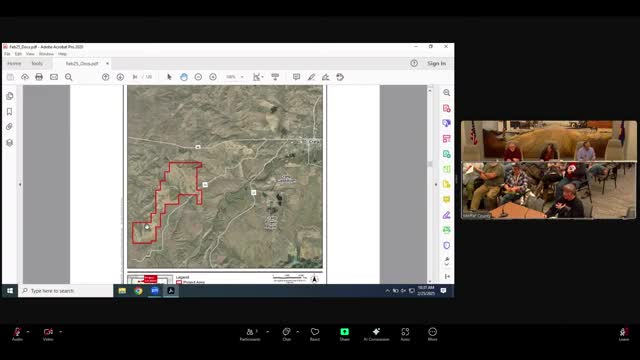The image size is (640, 360).
Task: Collapse the right tools pane arrow
Action: tap(436, 184)
